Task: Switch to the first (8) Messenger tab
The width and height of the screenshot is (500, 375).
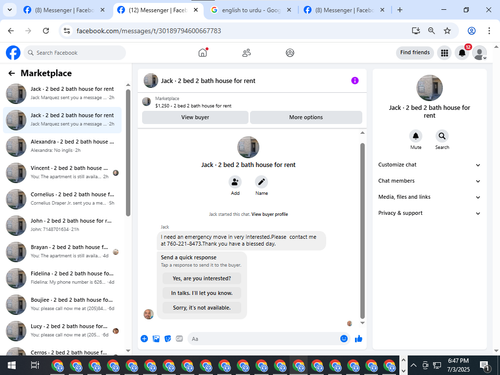Action: tap(64, 10)
